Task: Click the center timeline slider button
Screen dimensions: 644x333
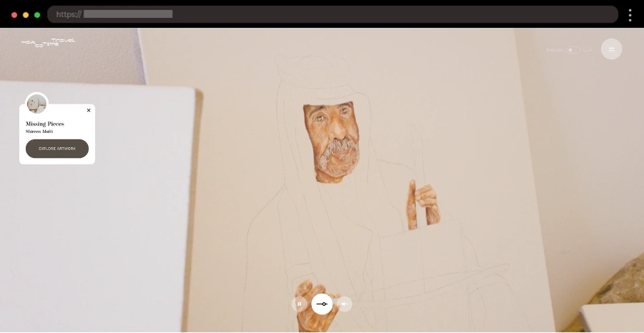Action: [322, 304]
